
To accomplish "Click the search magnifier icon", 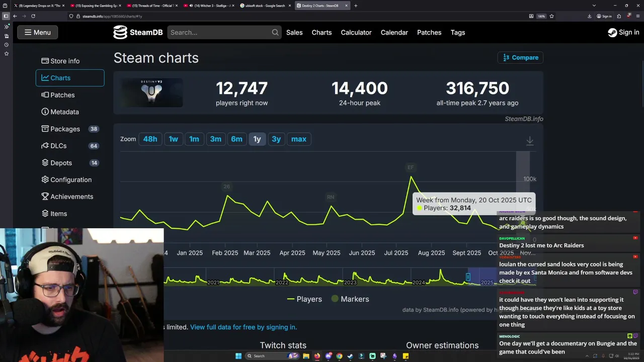I will click(x=275, y=32).
